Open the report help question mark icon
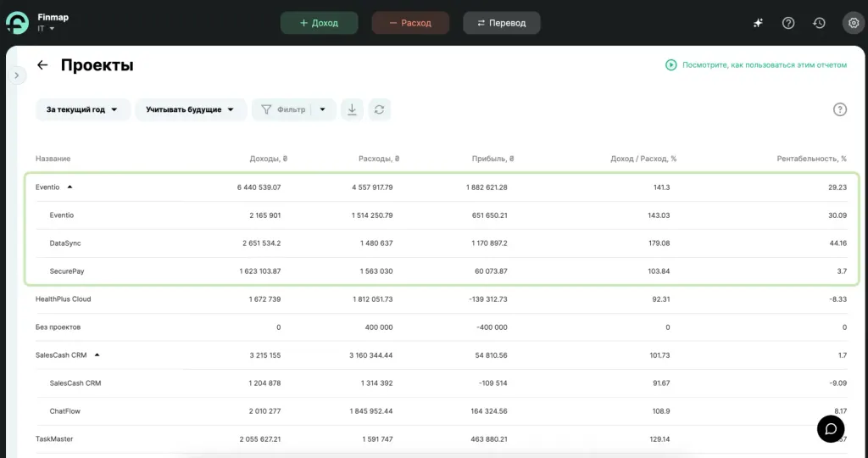The width and height of the screenshot is (868, 458). 840,109
